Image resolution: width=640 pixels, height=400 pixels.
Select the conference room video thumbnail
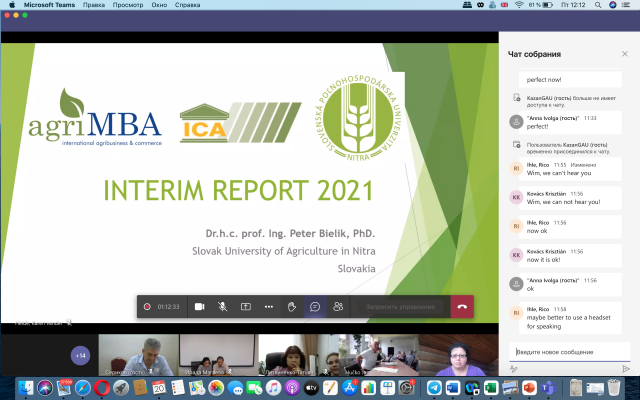(x=378, y=355)
